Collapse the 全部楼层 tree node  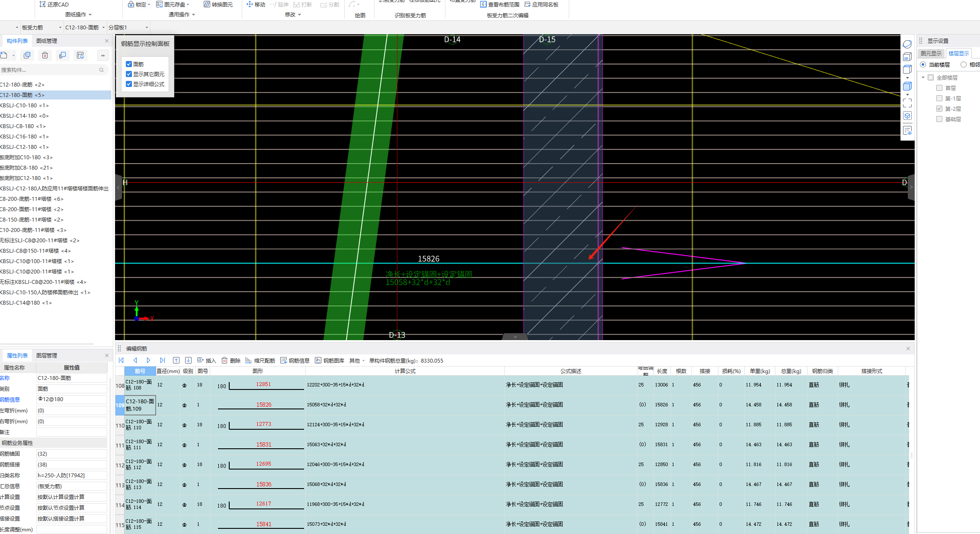[x=923, y=77]
